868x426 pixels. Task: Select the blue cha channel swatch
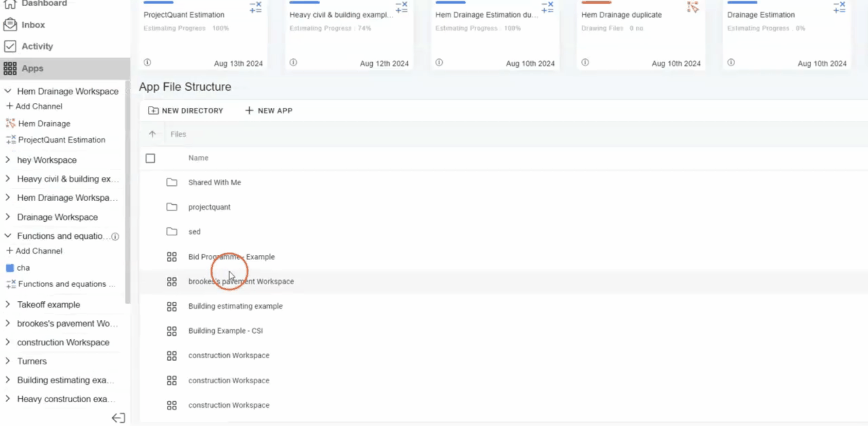(x=10, y=268)
